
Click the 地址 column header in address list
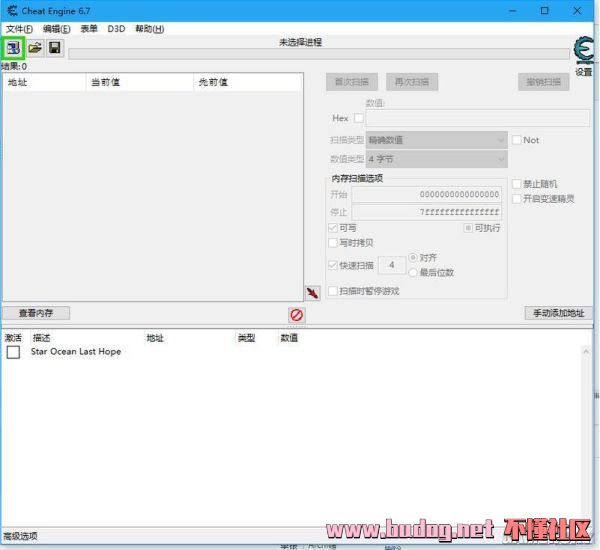tap(155, 338)
